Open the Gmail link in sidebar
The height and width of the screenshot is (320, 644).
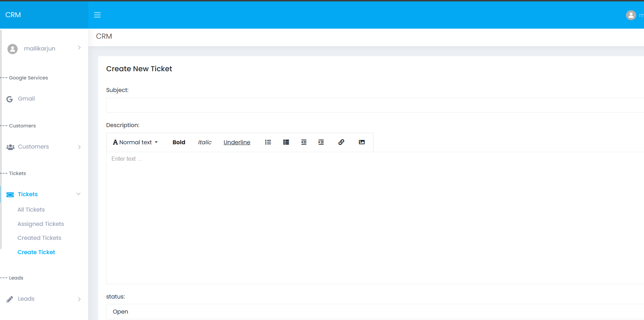tap(26, 99)
